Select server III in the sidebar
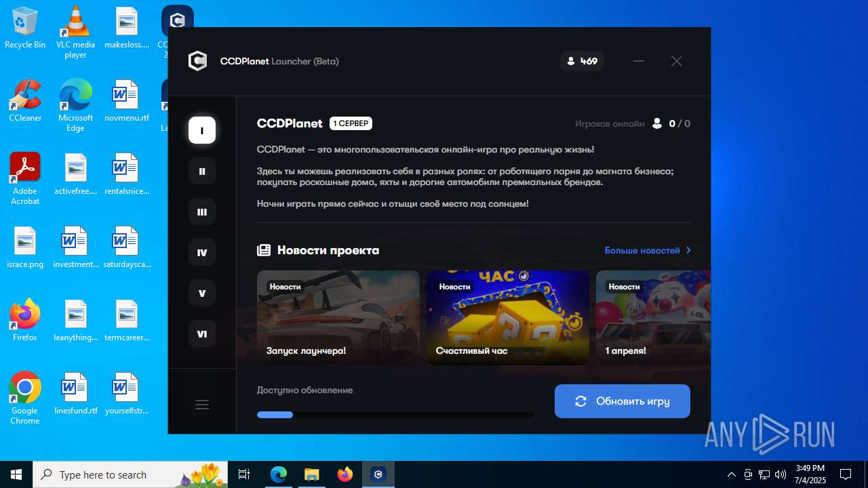The image size is (868, 488). pyautogui.click(x=202, y=211)
